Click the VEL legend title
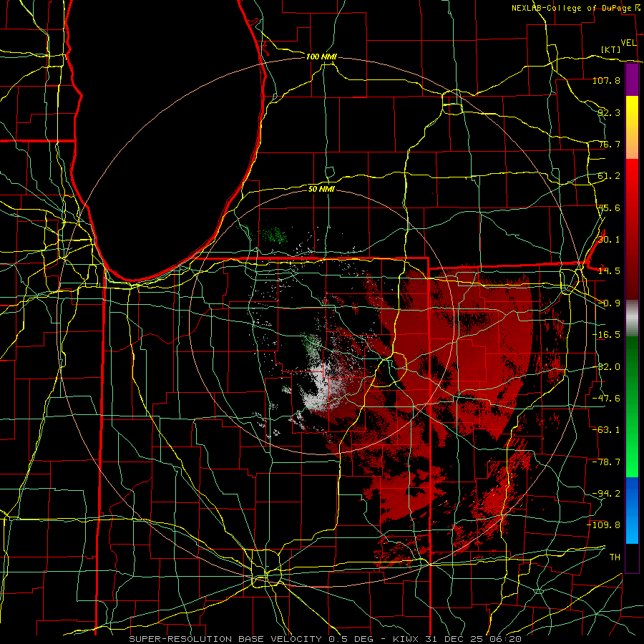The height and width of the screenshot is (644, 644). (x=628, y=43)
